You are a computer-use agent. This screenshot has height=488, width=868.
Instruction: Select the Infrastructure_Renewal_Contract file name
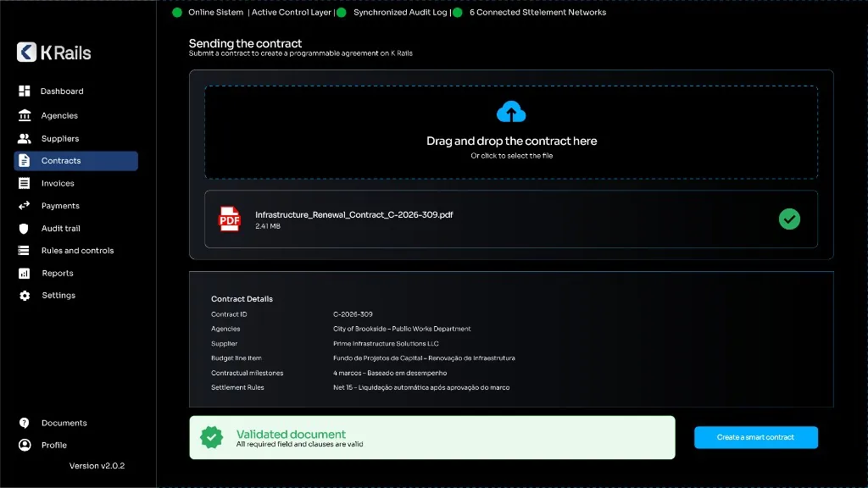tap(353, 214)
